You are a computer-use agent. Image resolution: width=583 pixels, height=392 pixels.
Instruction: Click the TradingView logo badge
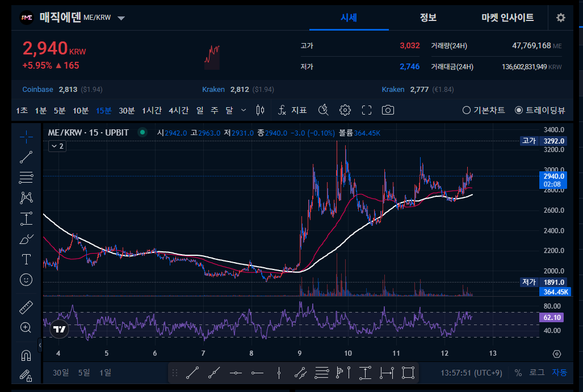pos(60,329)
